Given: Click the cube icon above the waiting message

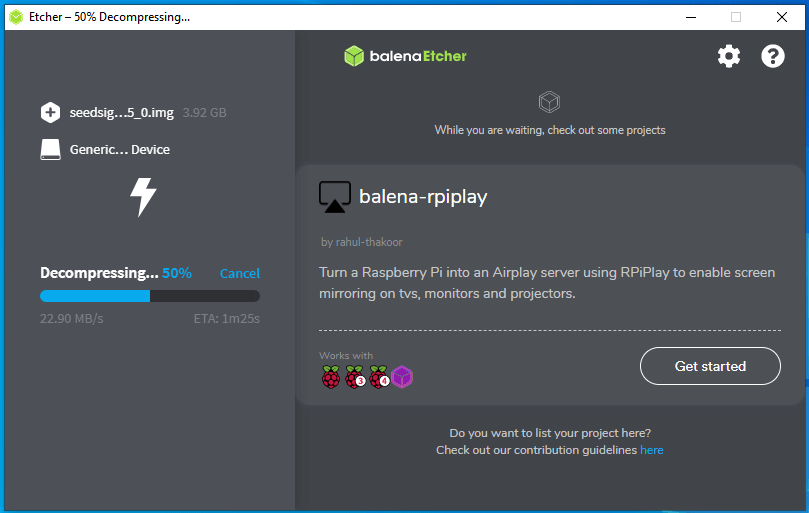Looking at the screenshot, I should (549, 102).
